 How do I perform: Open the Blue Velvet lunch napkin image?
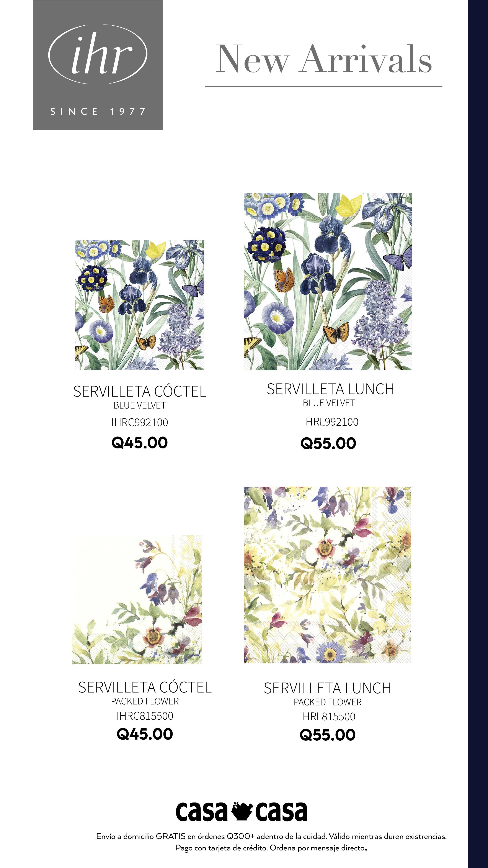(x=328, y=281)
